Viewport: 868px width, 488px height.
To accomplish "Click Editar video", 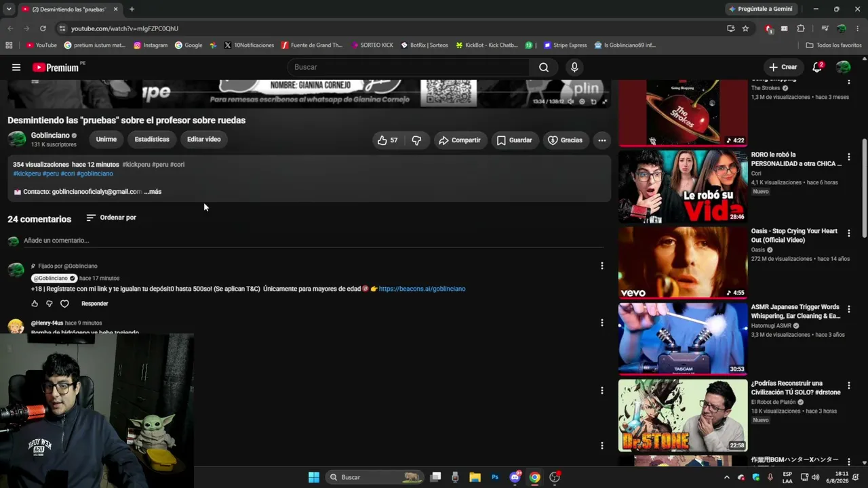I will click(x=204, y=139).
